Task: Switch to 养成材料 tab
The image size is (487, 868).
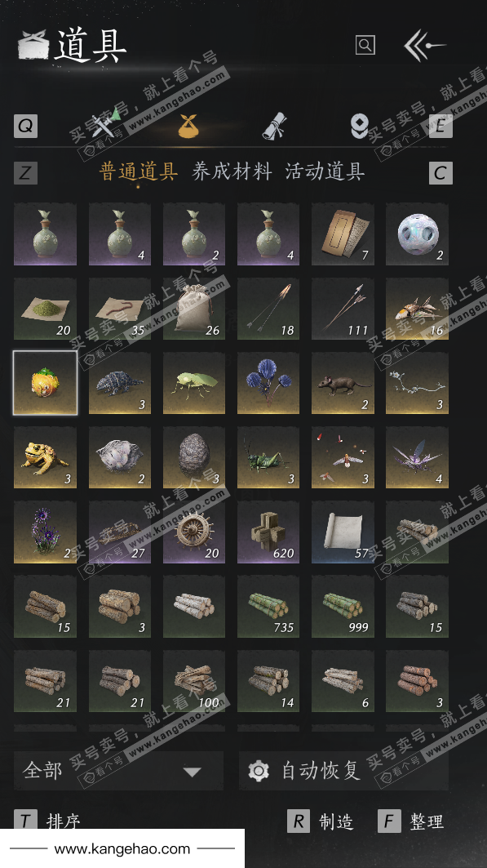Action: pos(232,171)
